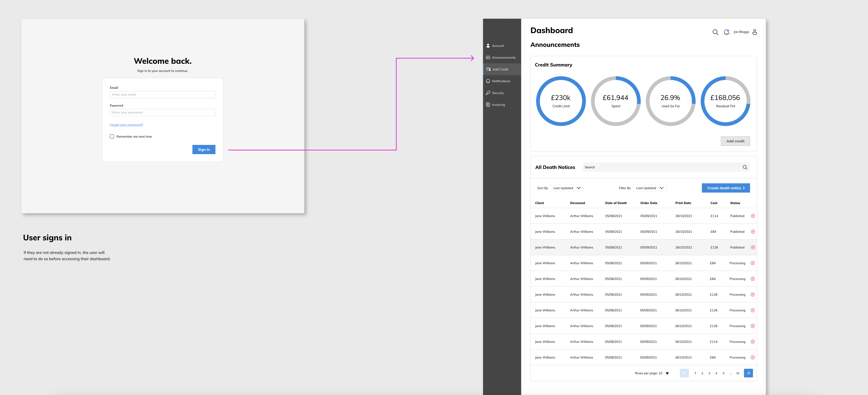The height and width of the screenshot is (395, 868).
Task: Click the blue Sign in button
Action: [x=204, y=150]
